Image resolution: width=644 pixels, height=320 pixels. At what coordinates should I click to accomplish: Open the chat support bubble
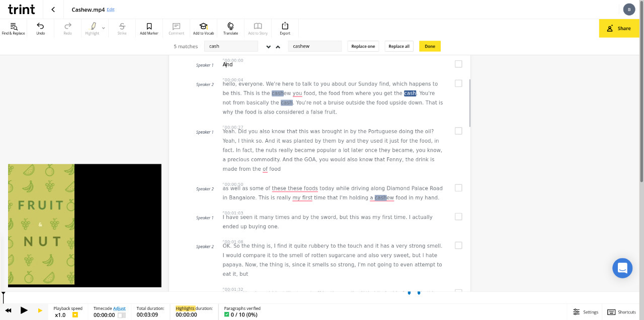point(622,268)
